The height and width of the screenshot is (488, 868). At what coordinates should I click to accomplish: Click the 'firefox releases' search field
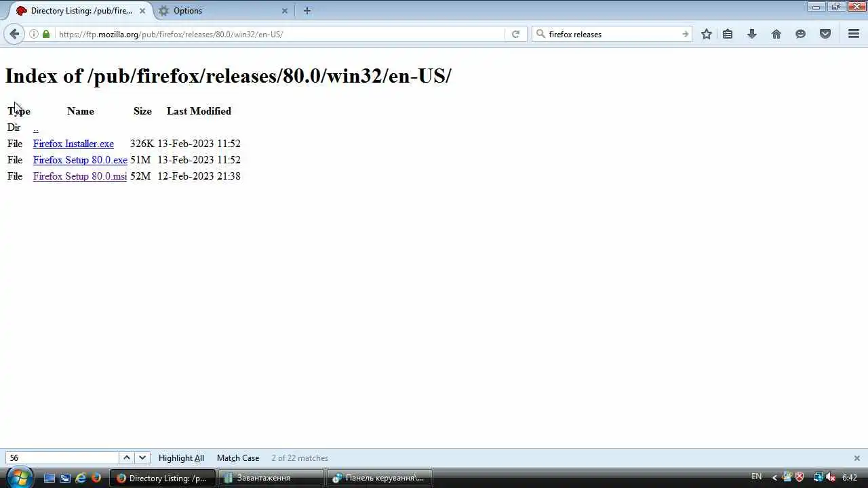(x=612, y=34)
